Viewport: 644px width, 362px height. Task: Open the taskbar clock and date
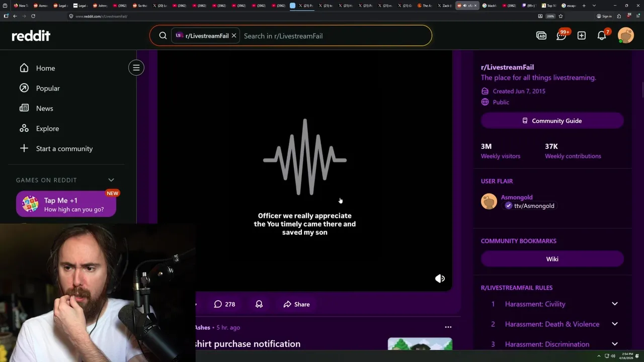pyautogui.click(x=626, y=356)
